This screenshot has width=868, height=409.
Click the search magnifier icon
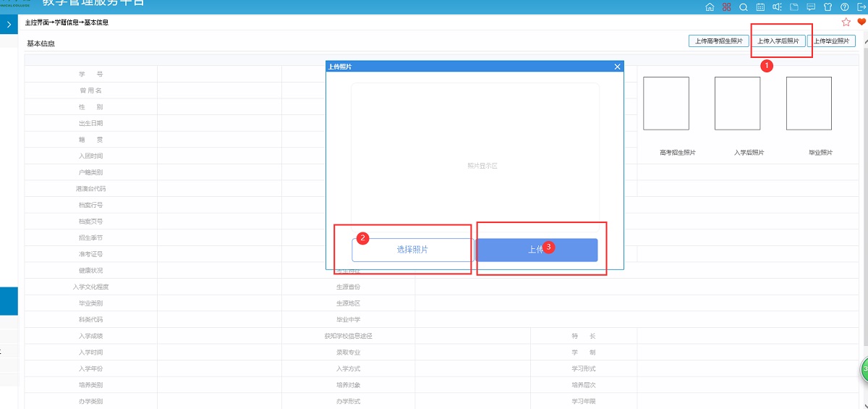click(x=744, y=7)
